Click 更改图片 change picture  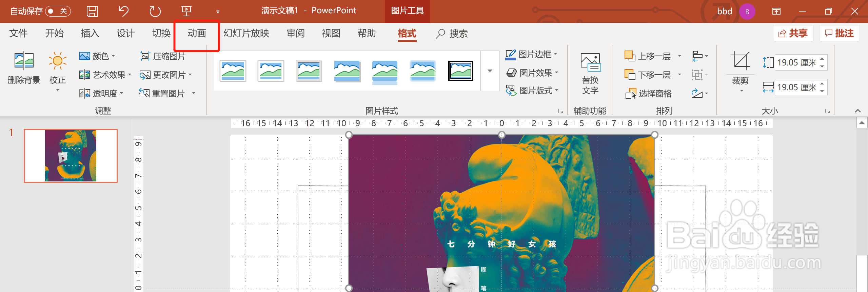point(165,75)
